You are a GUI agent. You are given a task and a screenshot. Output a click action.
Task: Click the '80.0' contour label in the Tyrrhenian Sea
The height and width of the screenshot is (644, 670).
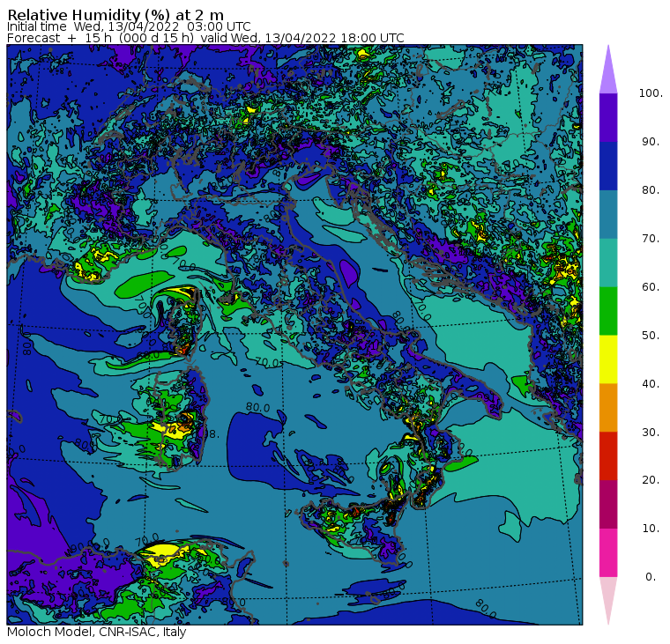257,407
